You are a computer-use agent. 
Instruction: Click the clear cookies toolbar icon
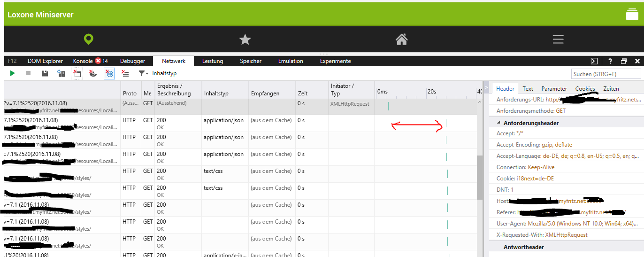coord(93,73)
